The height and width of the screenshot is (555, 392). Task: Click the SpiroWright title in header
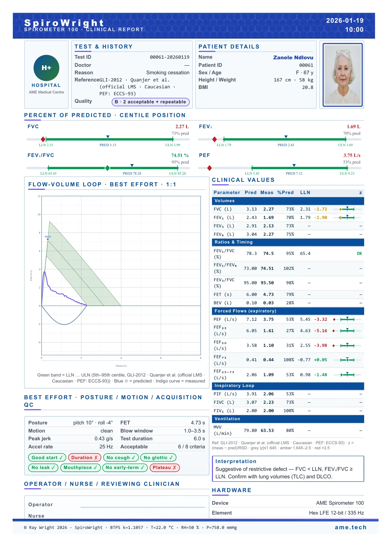coord(64,23)
